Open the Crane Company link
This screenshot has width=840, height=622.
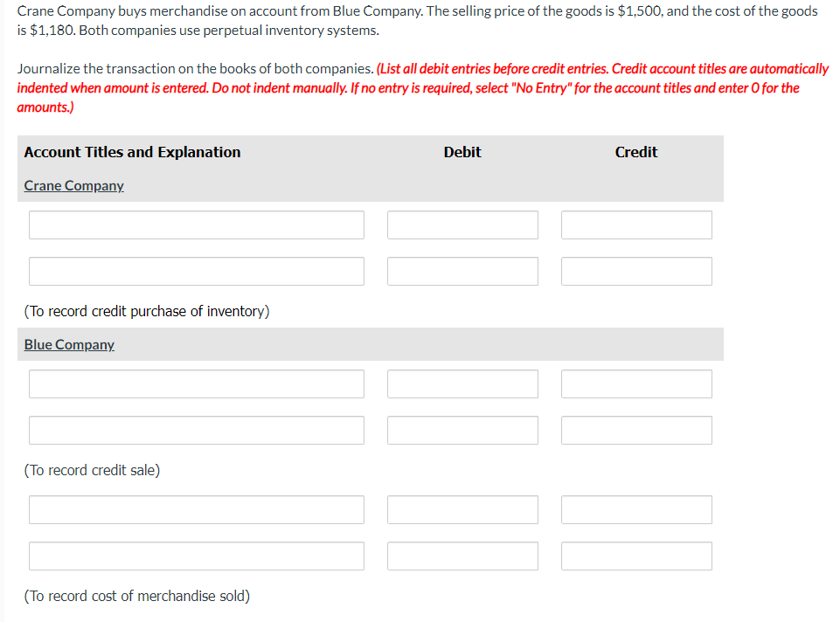tap(73, 185)
